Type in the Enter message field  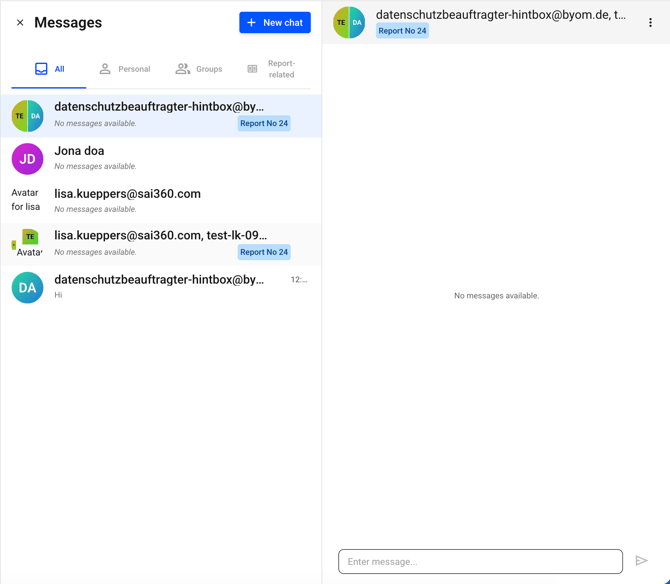480,561
